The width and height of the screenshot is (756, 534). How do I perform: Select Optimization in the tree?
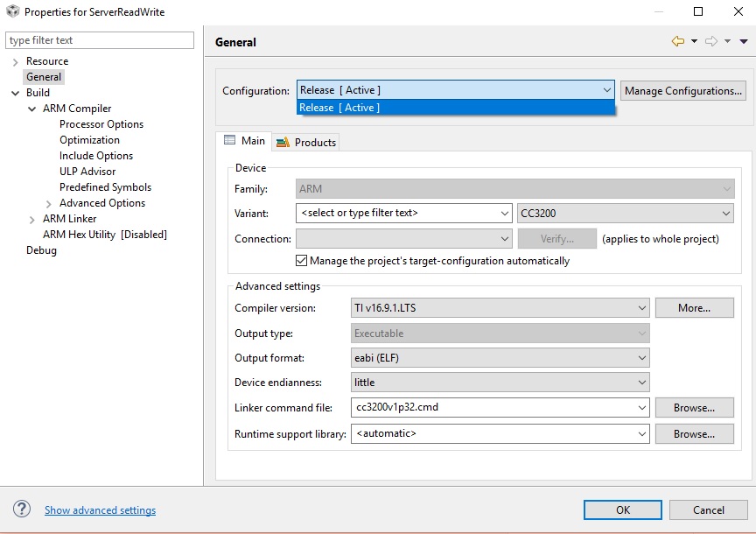(89, 140)
